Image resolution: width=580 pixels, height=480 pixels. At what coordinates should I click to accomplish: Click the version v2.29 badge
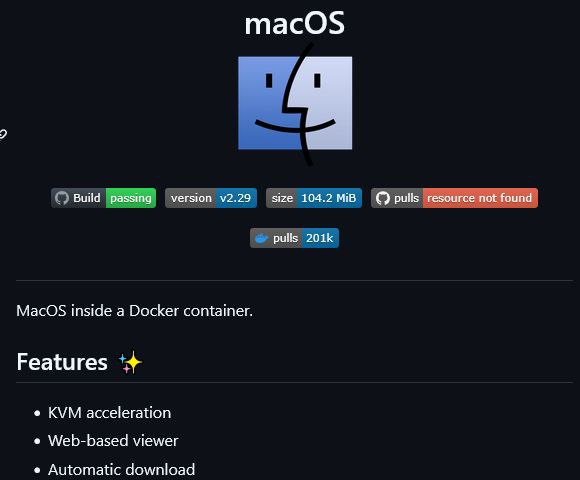(x=211, y=198)
